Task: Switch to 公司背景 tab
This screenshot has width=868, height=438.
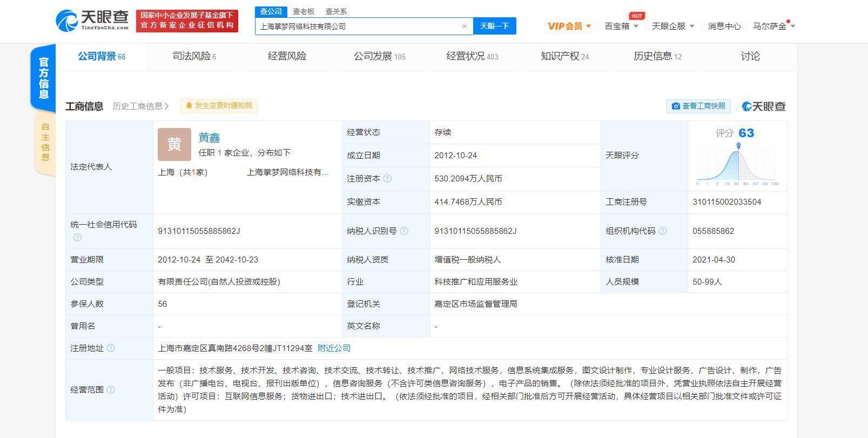Action: pos(102,56)
